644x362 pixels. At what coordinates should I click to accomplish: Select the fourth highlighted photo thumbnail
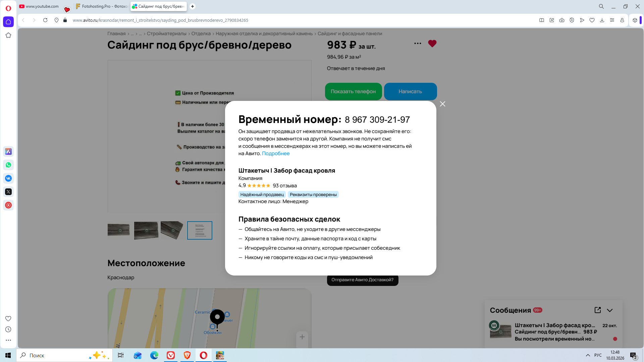pos(200,230)
